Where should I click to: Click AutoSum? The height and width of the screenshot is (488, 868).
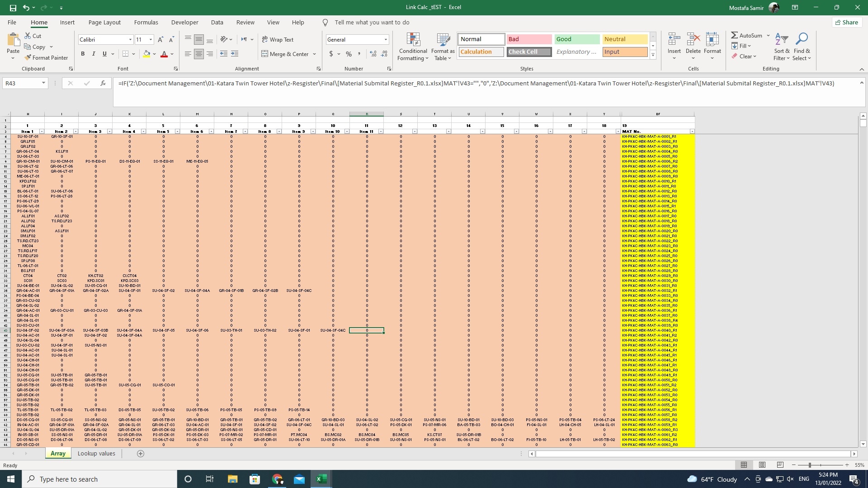pyautogui.click(x=747, y=35)
